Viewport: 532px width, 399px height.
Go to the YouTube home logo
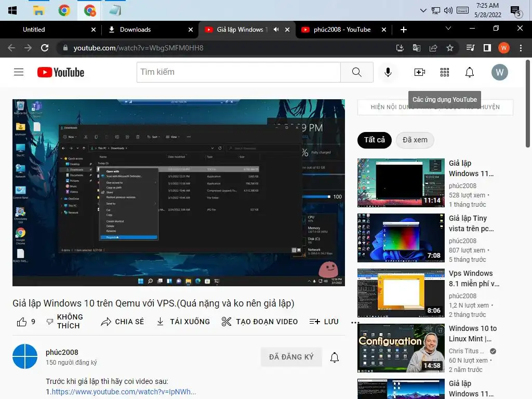click(61, 72)
